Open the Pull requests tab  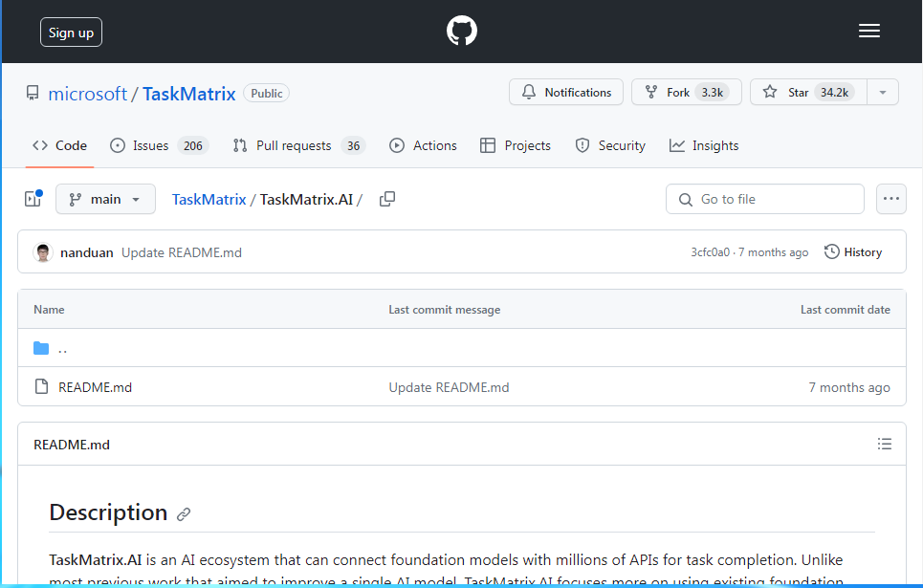click(293, 145)
